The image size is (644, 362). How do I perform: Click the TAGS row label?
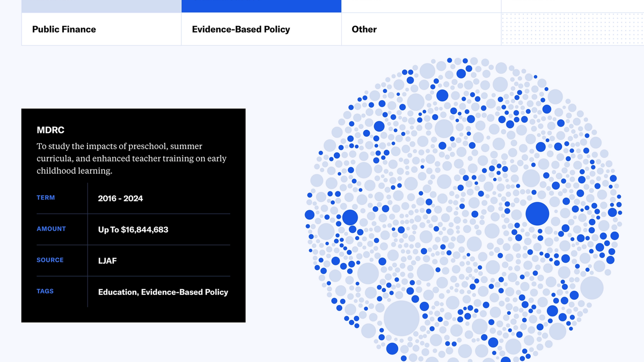pyautogui.click(x=45, y=291)
